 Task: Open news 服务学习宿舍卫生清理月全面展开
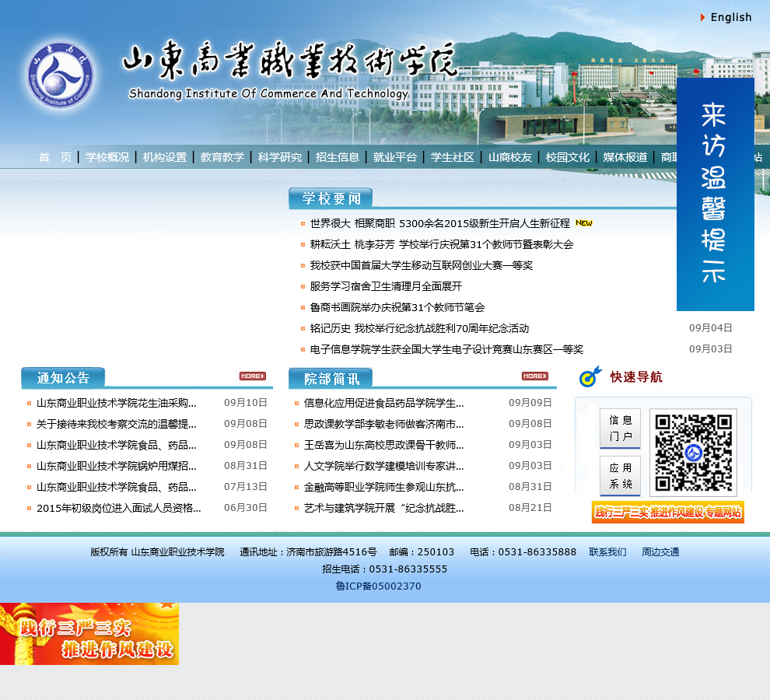386,286
